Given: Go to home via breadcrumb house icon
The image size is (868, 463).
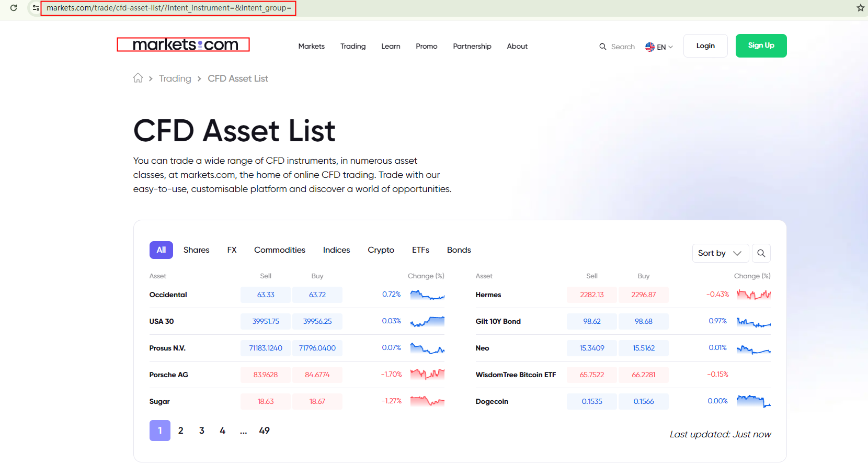Looking at the screenshot, I should click(138, 78).
